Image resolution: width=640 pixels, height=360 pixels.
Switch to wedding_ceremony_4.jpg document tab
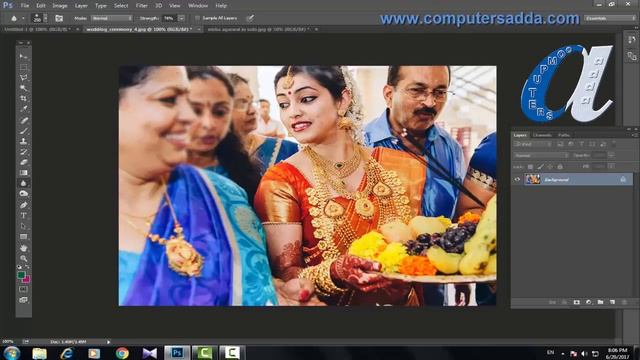click(x=139, y=29)
